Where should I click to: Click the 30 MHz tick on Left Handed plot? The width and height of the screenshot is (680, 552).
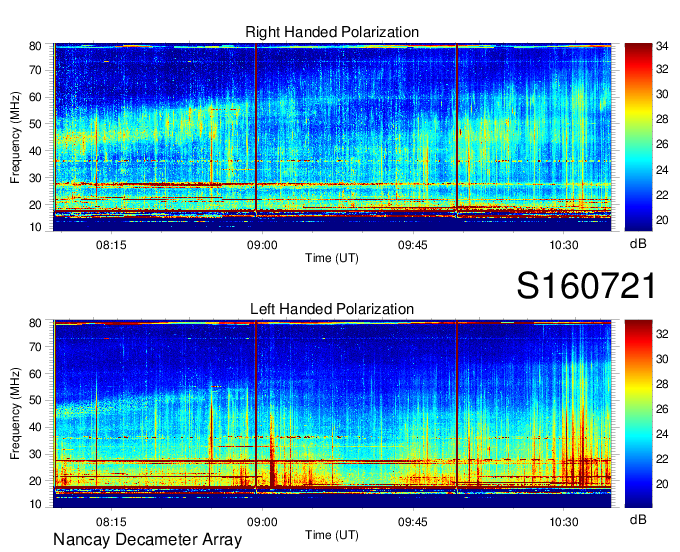pyautogui.click(x=35, y=454)
